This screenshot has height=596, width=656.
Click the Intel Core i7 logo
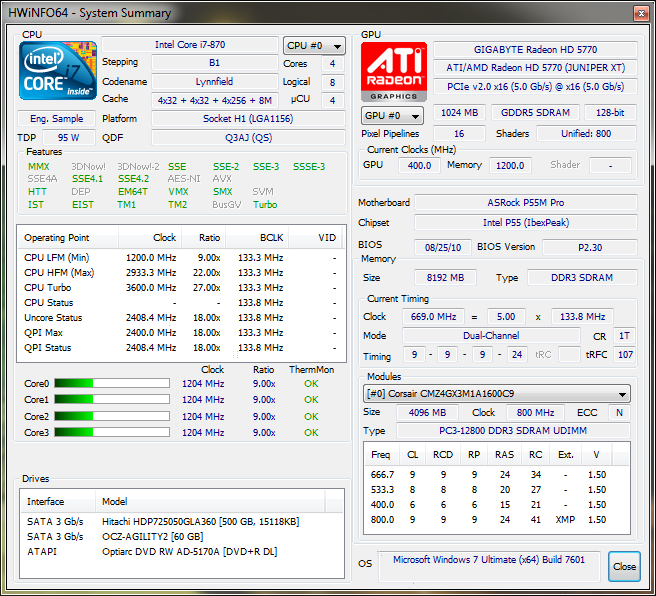point(58,71)
